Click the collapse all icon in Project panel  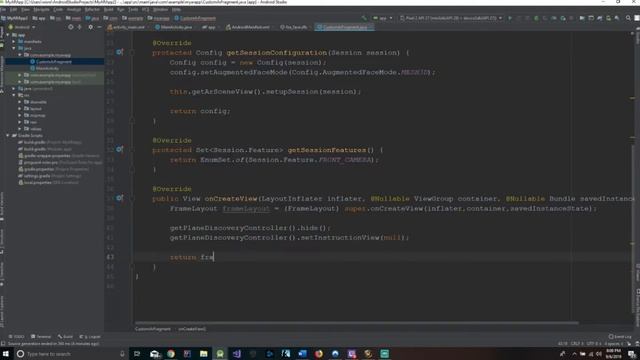80,27
